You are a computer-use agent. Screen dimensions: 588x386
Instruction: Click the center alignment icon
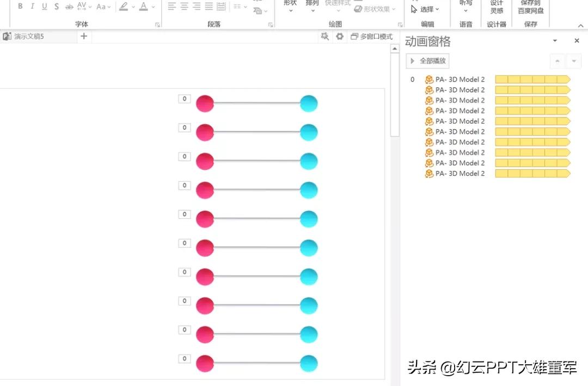183,6
